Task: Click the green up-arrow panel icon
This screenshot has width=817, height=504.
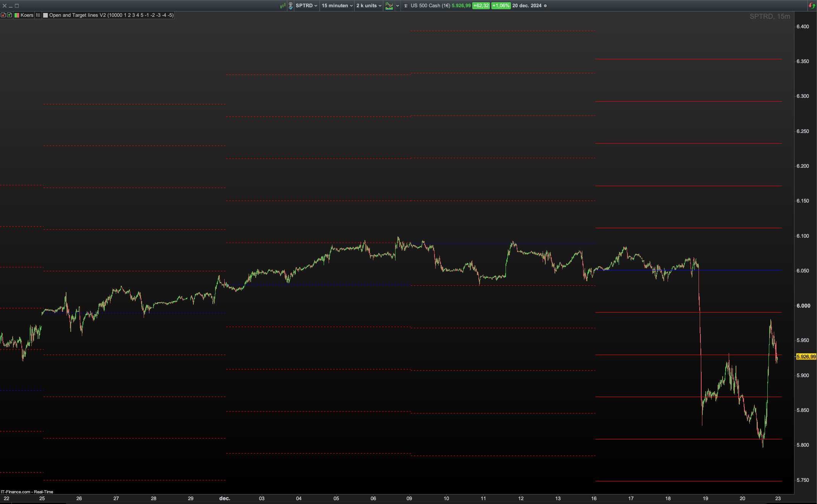Action: click(9, 15)
